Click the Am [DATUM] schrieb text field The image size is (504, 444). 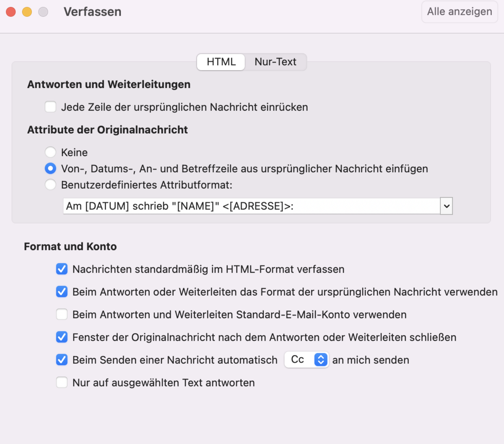(x=252, y=206)
